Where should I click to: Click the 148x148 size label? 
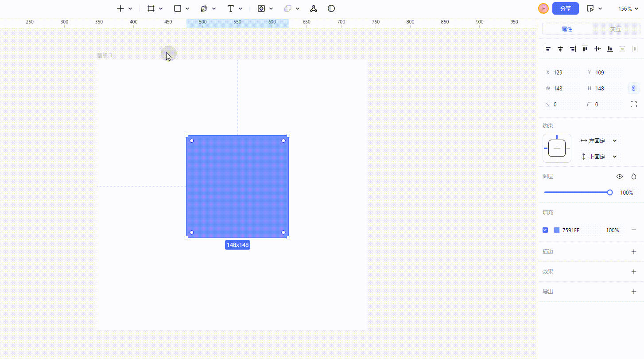(237, 245)
